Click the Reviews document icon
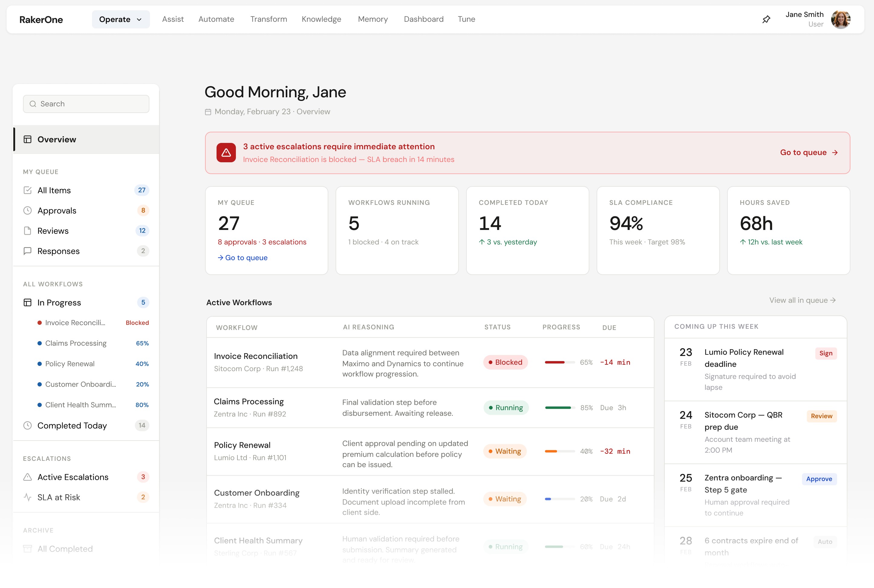This screenshot has height=588, width=874. pos(28,231)
